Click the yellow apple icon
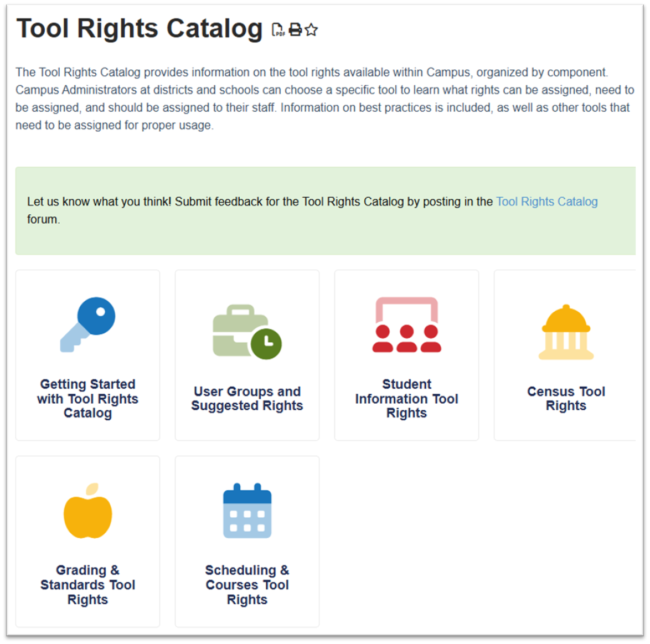 [x=88, y=511]
